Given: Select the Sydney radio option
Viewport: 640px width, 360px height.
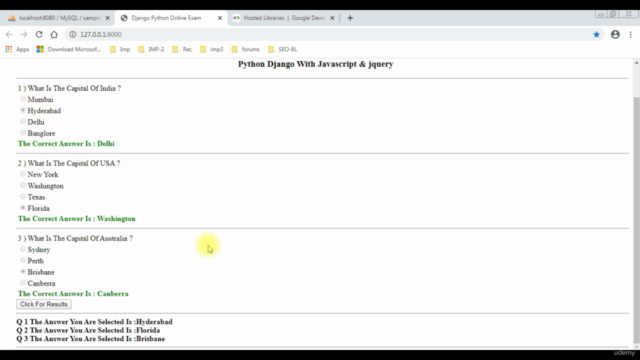Looking at the screenshot, I should (23, 249).
